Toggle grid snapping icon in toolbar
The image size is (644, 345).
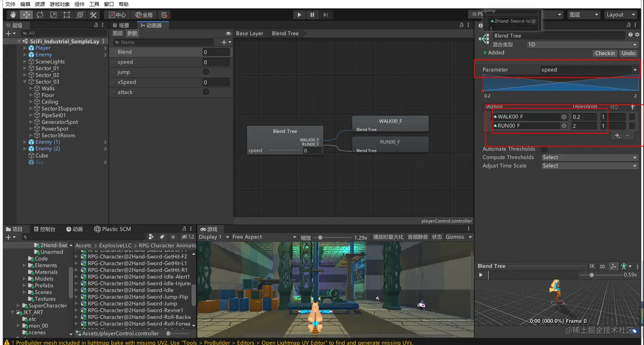(x=164, y=15)
